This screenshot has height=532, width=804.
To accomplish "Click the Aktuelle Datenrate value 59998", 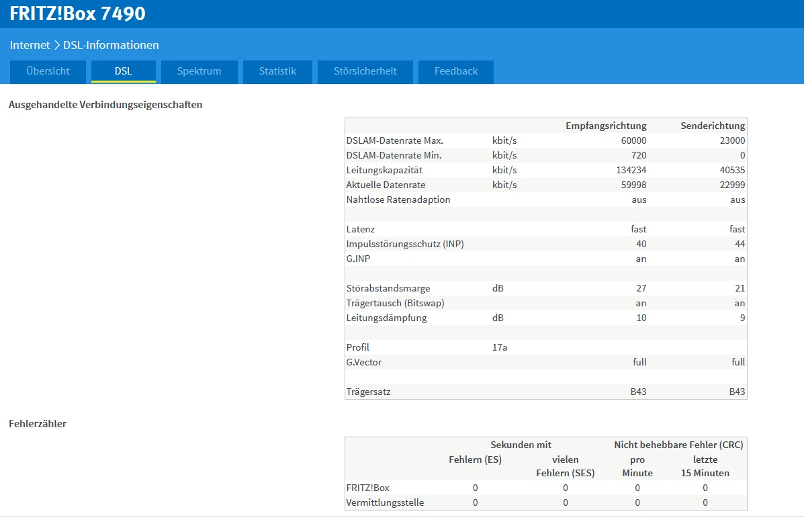I will coord(633,185).
